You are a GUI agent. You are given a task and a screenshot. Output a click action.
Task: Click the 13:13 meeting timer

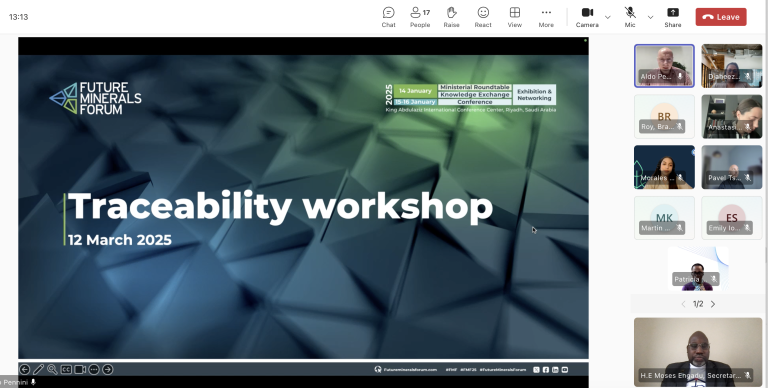coord(18,17)
